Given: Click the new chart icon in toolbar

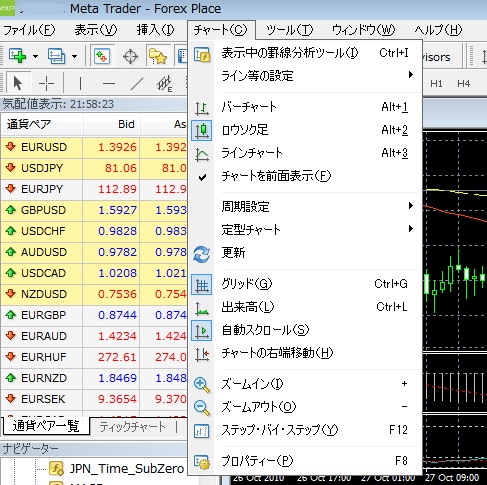Looking at the screenshot, I should (18, 56).
